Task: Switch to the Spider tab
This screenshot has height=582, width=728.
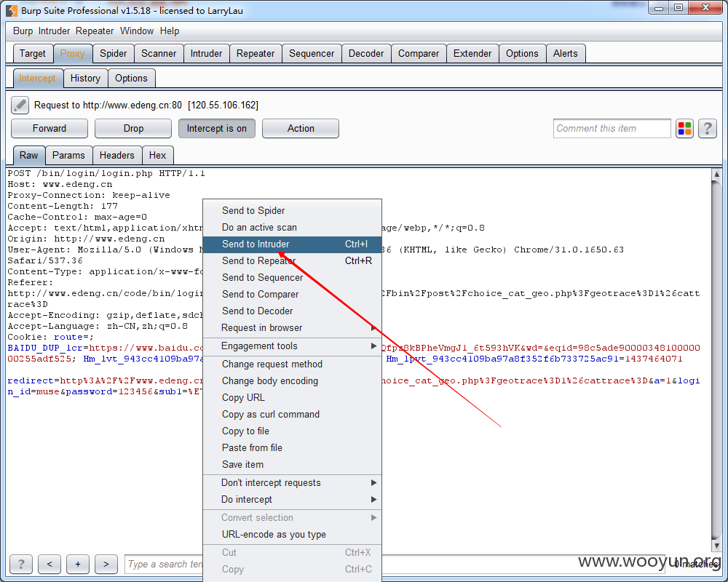Action: (x=114, y=53)
